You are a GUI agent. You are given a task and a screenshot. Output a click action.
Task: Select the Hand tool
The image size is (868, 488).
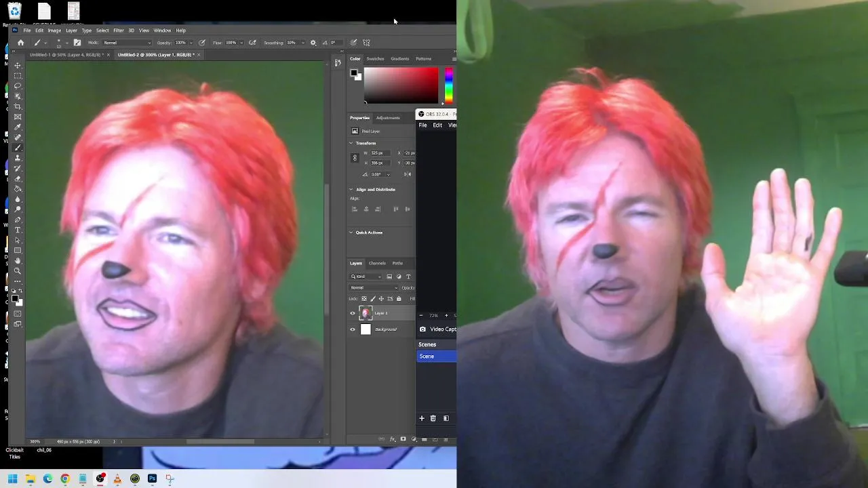pyautogui.click(x=18, y=260)
